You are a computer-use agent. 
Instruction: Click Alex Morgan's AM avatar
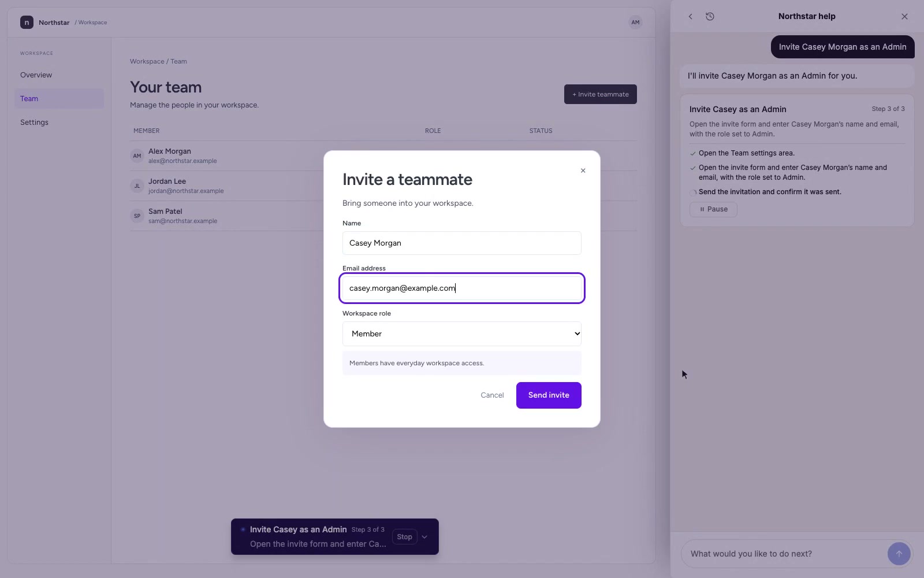pyautogui.click(x=137, y=156)
